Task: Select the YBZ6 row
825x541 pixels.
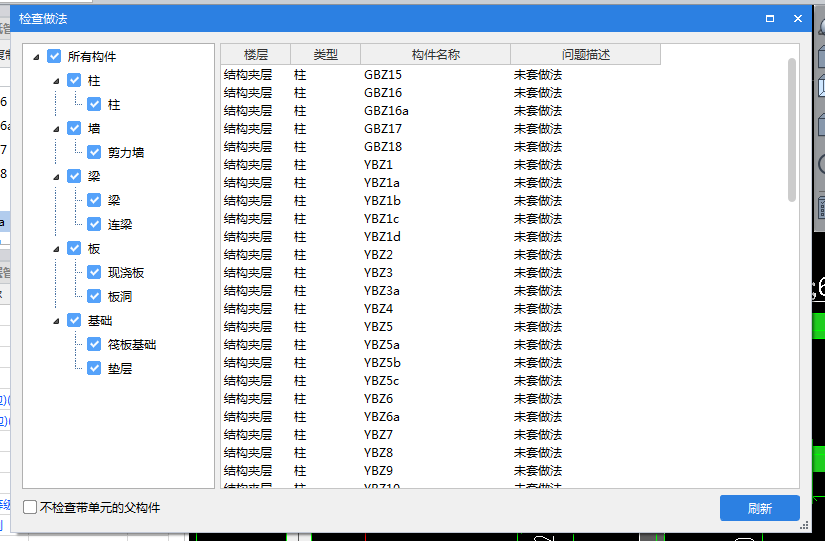Action: 441,398
